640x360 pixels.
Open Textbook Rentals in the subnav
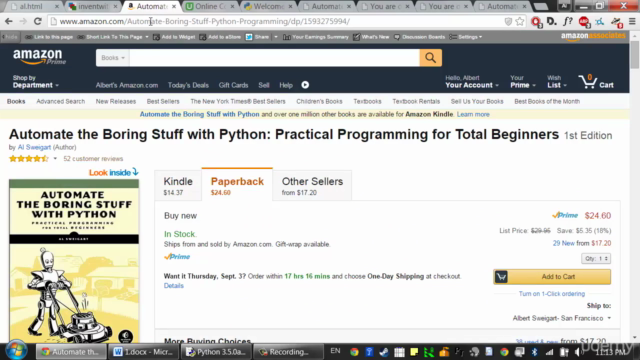[416, 101]
